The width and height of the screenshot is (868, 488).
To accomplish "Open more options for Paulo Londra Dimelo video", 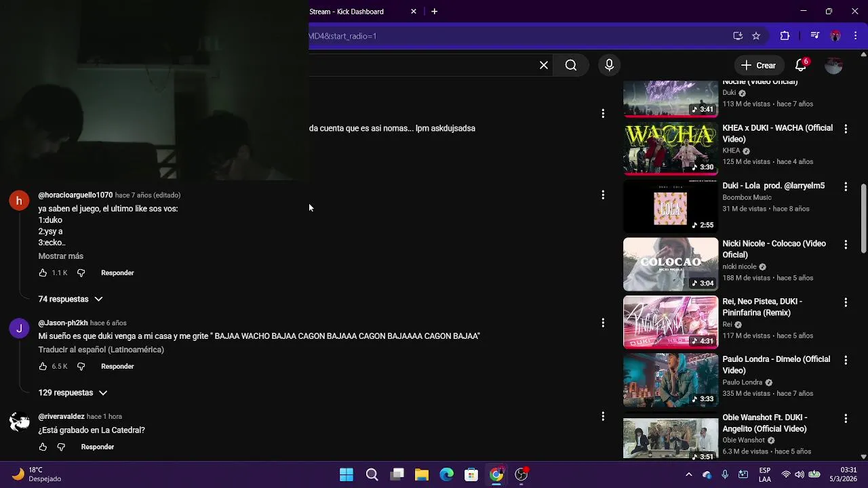I will pos(846,360).
